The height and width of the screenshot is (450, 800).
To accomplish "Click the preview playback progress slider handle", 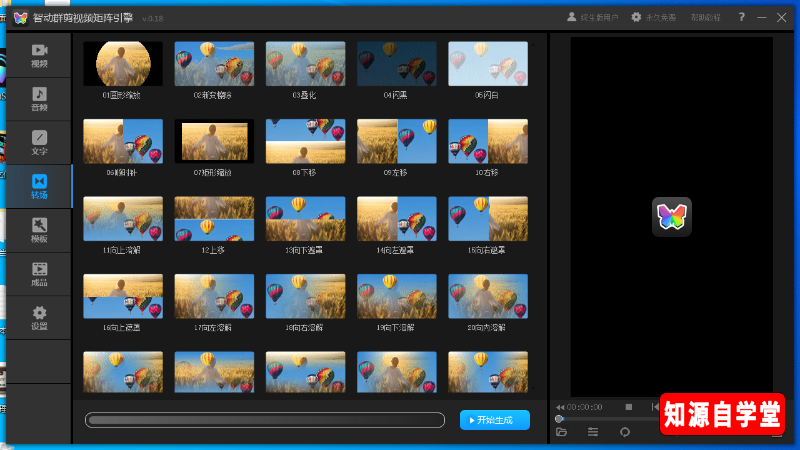I will point(559,419).
